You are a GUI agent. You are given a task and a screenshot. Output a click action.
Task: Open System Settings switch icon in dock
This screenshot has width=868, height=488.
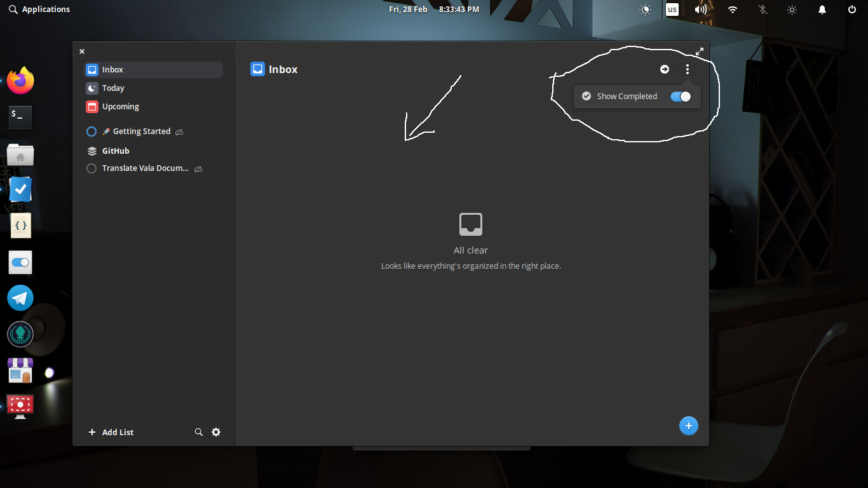(20, 262)
